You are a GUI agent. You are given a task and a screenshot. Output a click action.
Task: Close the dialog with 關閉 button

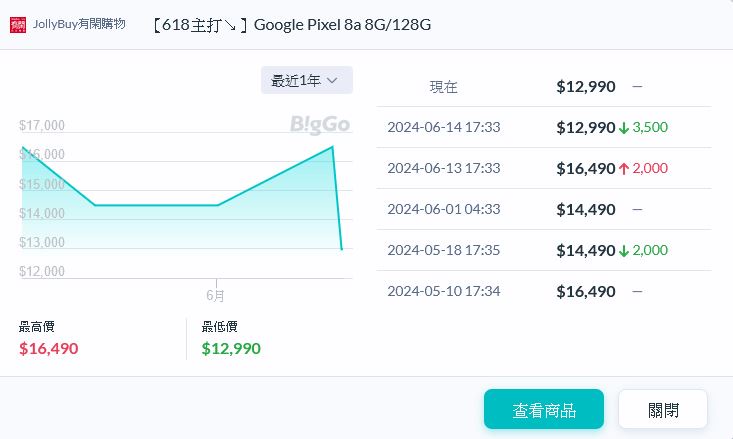pyautogui.click(x=663, y=409)
